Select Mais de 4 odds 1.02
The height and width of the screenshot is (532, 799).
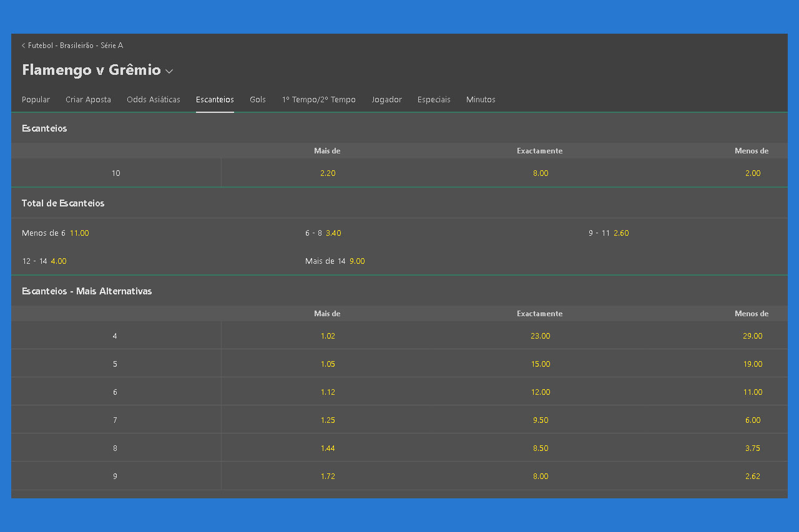tap(328, 336)
